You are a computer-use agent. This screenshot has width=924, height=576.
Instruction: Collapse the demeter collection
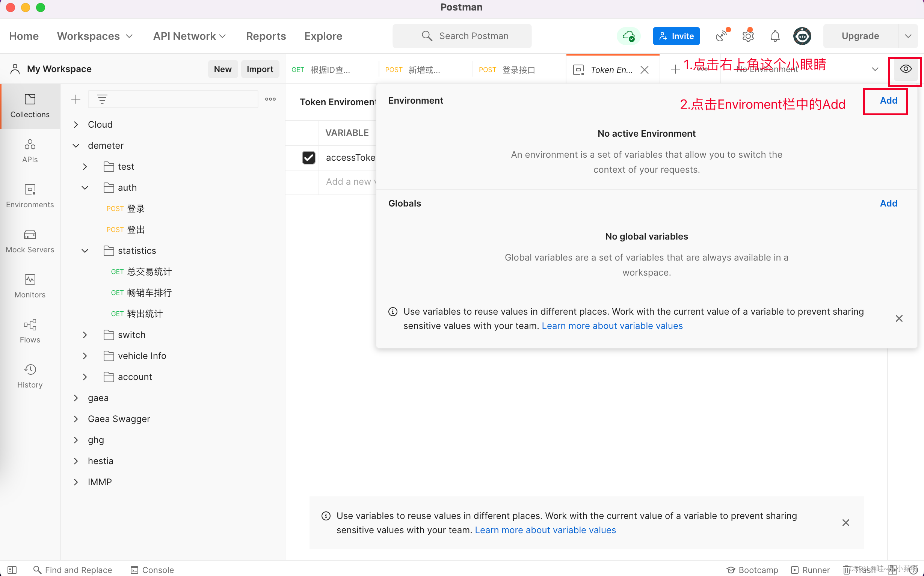point(76,146)
